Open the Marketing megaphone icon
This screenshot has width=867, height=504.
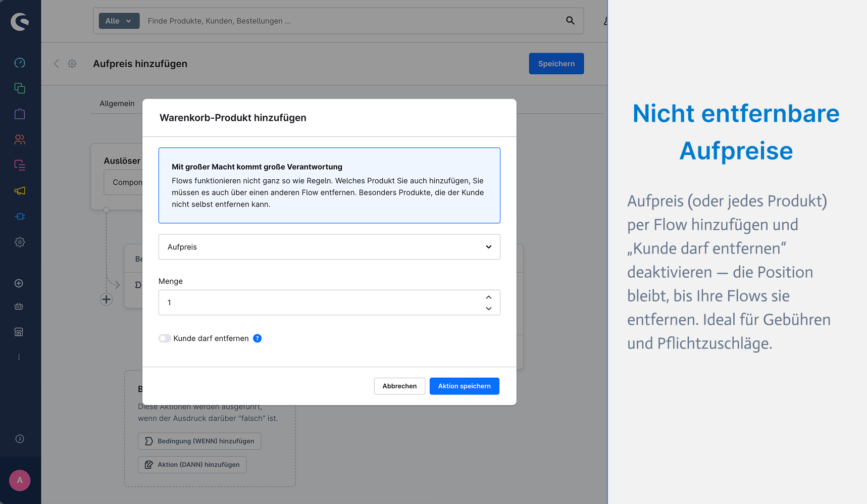coord(20,191)
